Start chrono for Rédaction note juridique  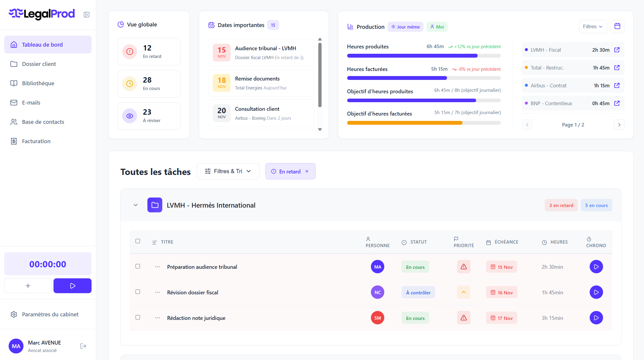[596, 318]
